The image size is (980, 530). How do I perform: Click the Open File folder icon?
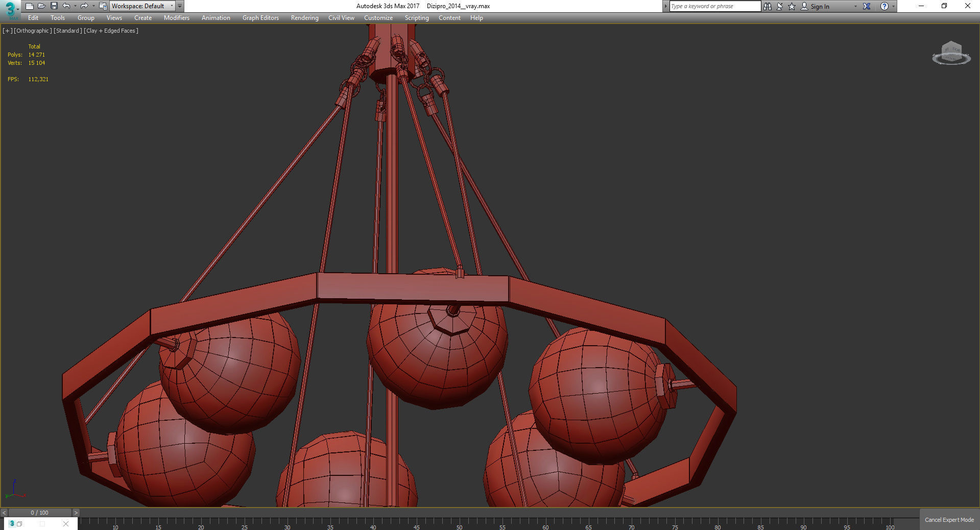point(41,6)
